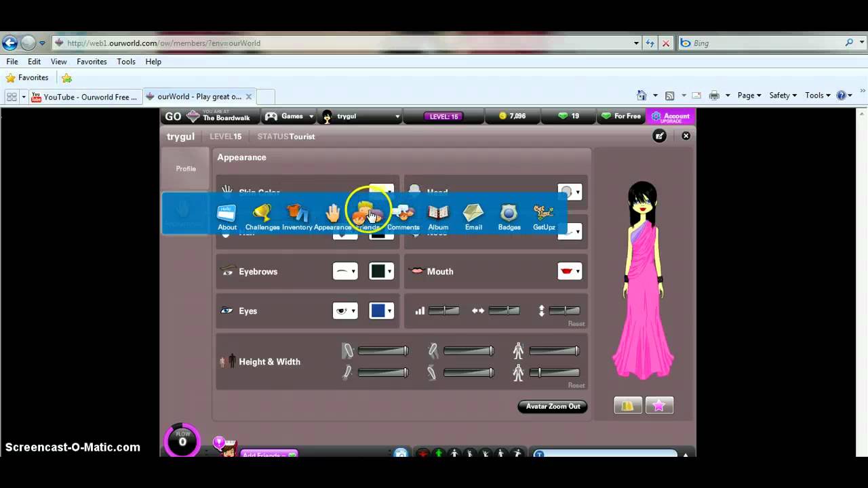Open the Safety menu dropdown
Screen dimensions: 868x488
[x=783, y=96]
